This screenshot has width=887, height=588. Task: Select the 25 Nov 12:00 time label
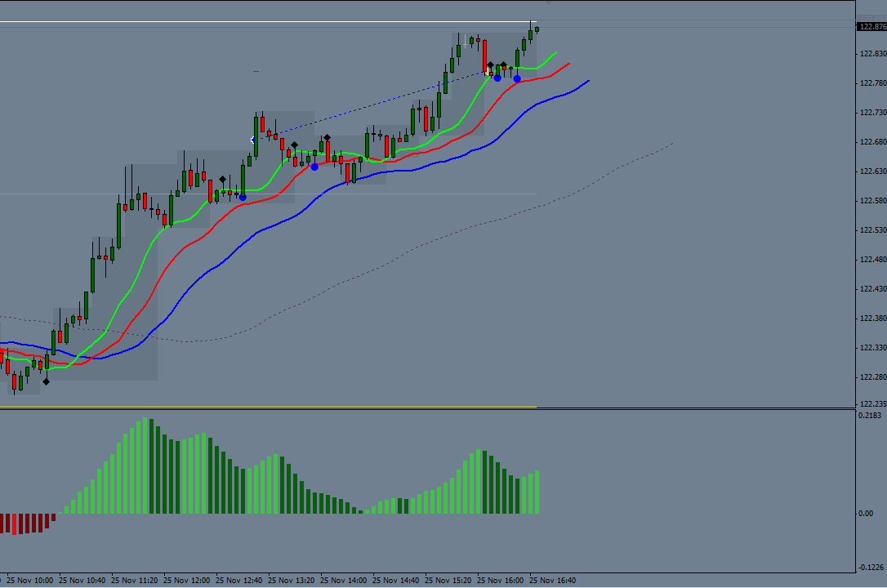point(187,581)
